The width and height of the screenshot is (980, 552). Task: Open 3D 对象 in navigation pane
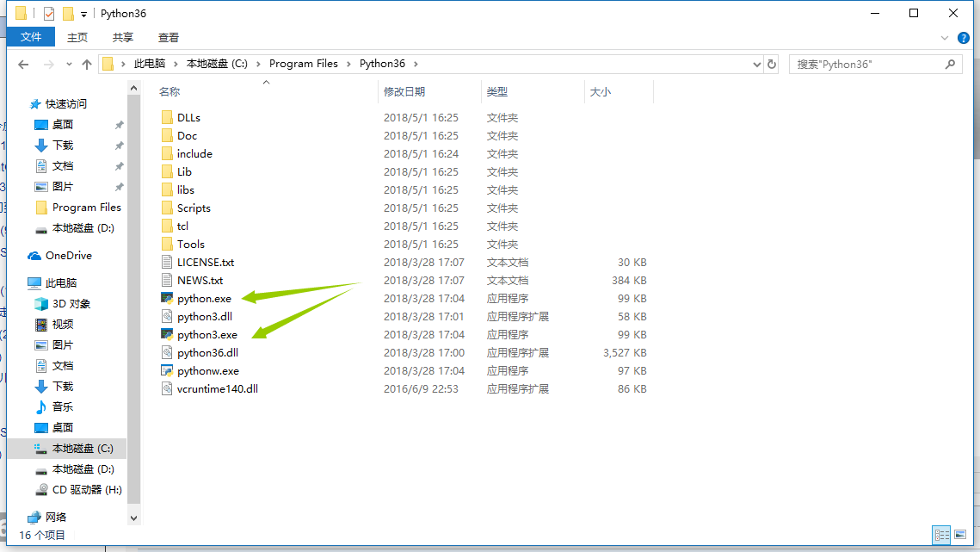(71, 303)
